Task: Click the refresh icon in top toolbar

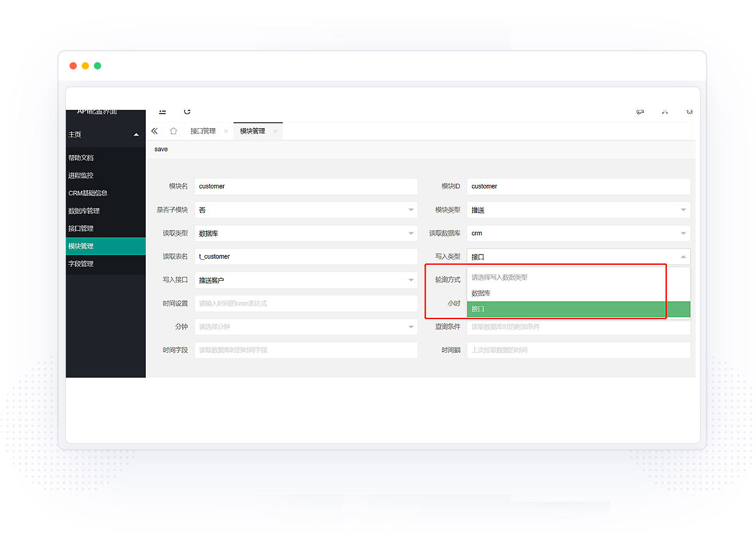Action: point(187,112)
